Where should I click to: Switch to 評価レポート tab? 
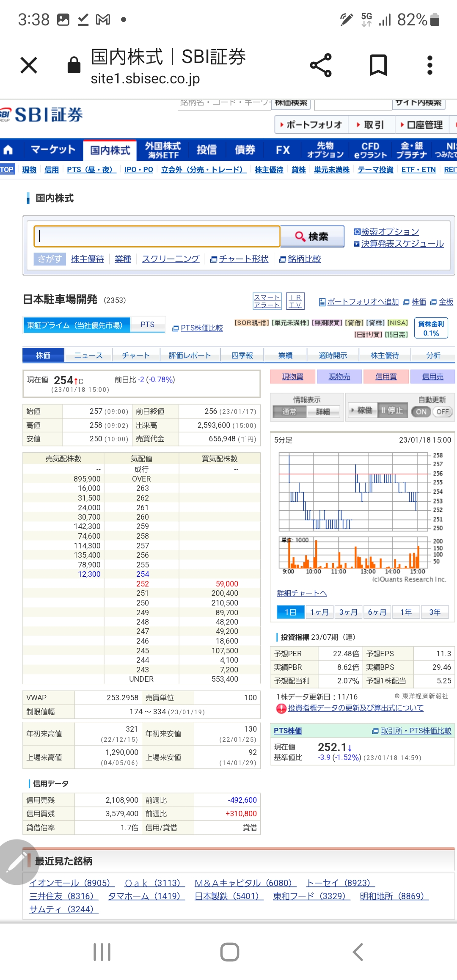[x=190, y=355]
